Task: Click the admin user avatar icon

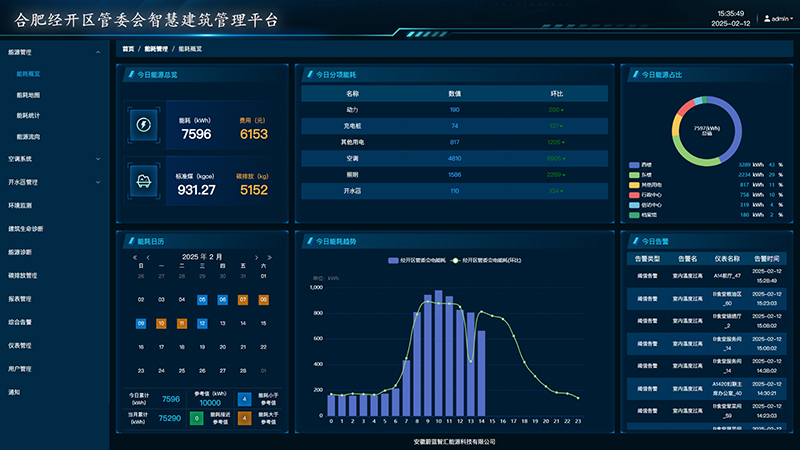Action: point(766,19)
